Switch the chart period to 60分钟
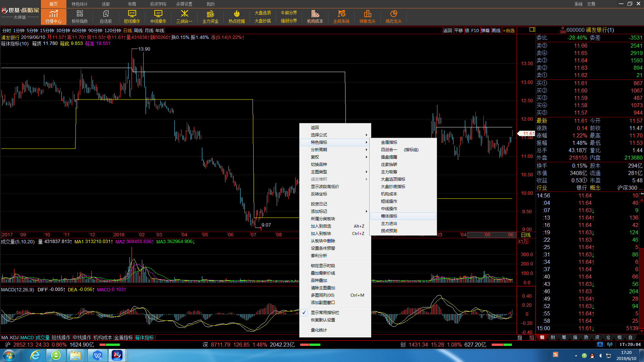Viewport: 644px width, 362px height. [79, 31]
